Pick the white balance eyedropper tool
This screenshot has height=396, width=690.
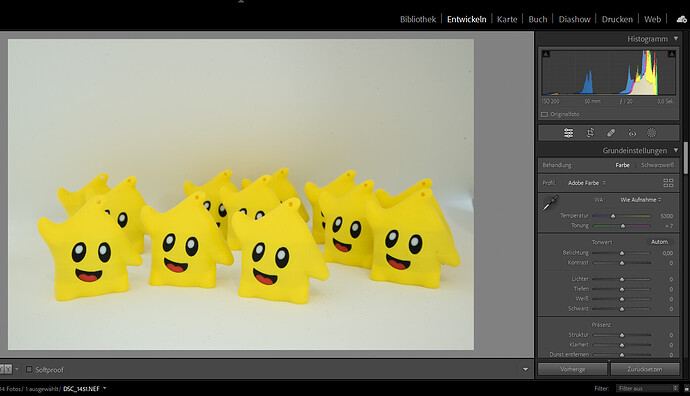[x=550, y=203]
